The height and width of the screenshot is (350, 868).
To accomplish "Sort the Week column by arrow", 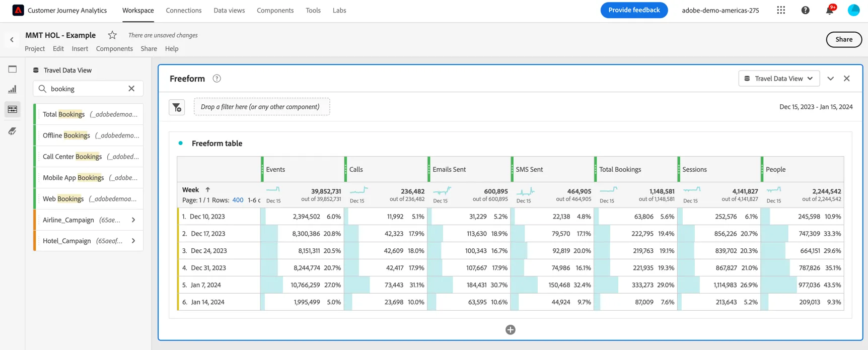I will pyautogui.click(x=207, y=190).
